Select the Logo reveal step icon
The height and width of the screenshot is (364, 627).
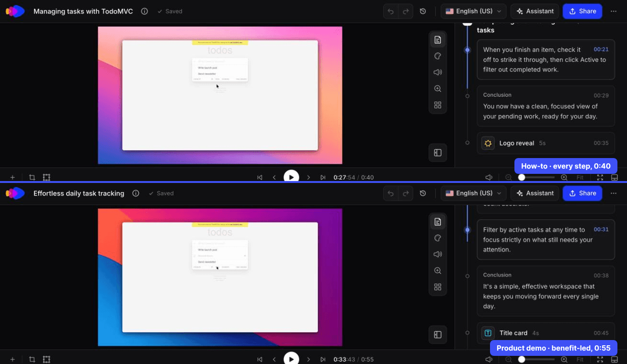pyautogui.click(x=488, y=143)
